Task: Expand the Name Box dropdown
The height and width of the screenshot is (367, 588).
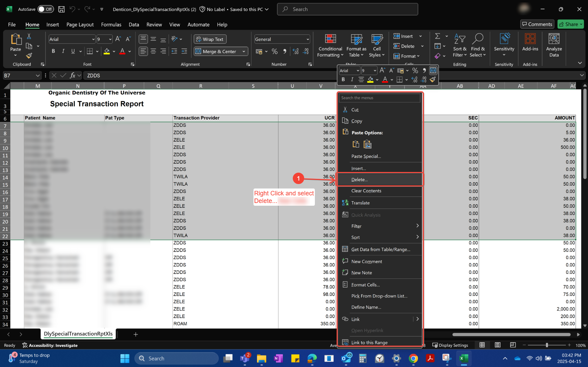Action: tap(38, 75)
